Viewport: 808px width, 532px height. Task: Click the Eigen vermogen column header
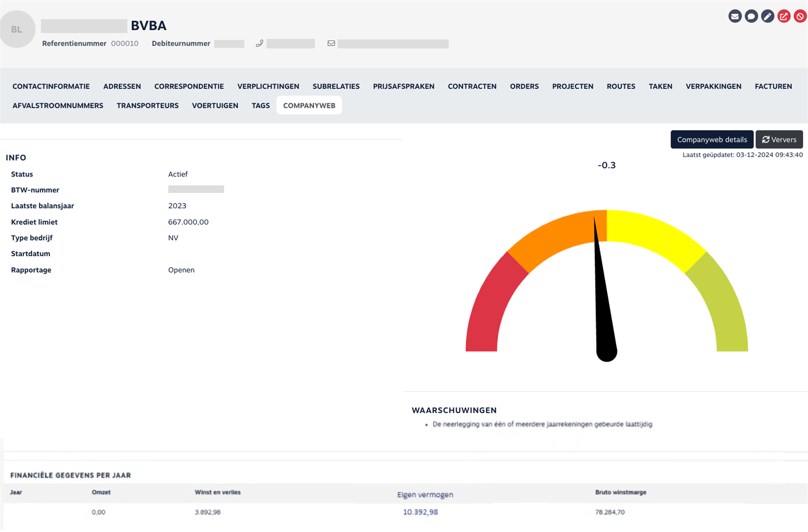pyautogui.click(x=425, y=494)
